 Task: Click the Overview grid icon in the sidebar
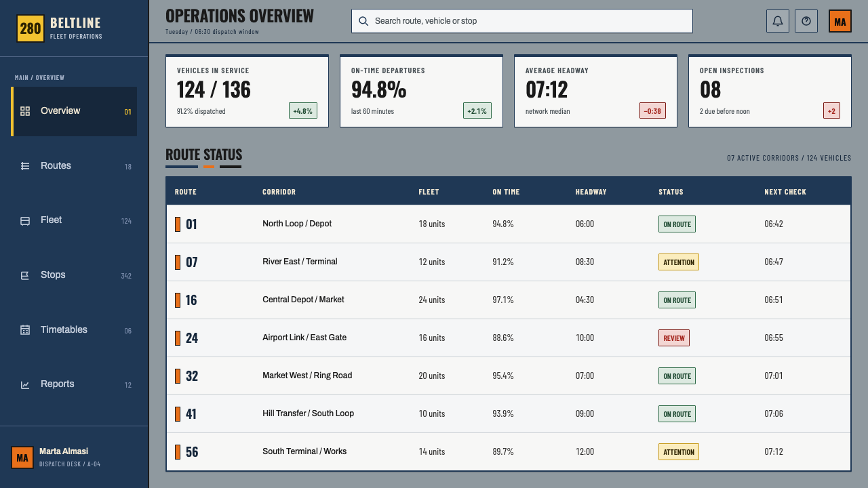click(25, 111)
